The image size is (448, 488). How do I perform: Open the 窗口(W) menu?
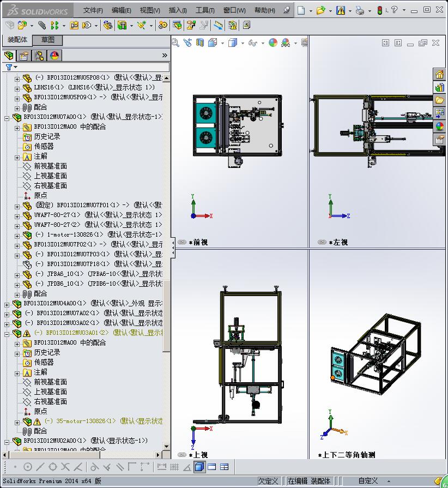point(234,10)
